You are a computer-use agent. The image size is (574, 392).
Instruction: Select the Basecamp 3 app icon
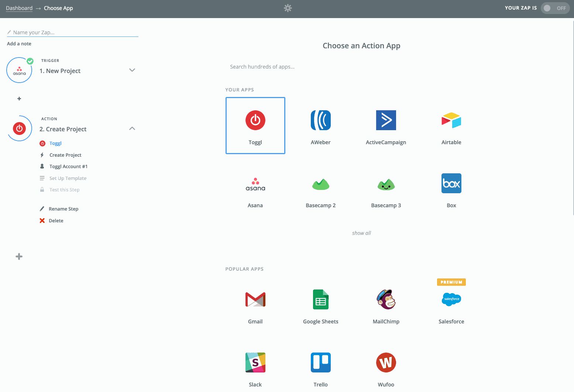tap(386, 184)
